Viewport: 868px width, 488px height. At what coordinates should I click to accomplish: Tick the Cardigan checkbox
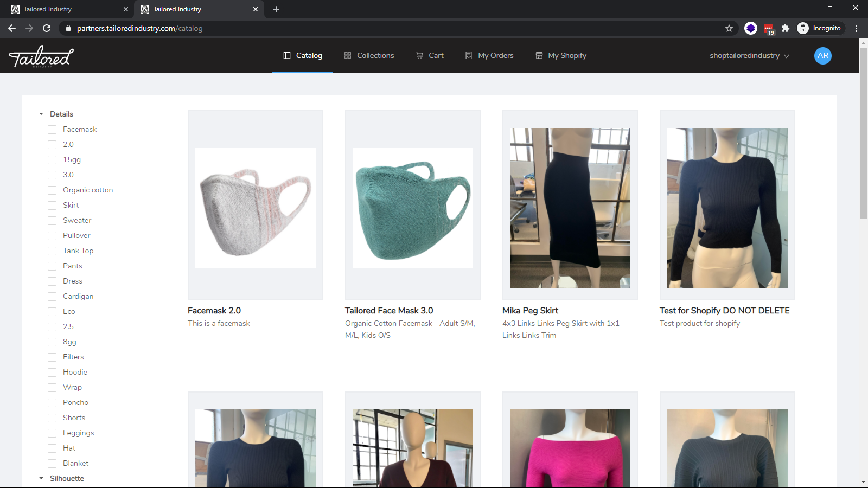coord(52,297)
